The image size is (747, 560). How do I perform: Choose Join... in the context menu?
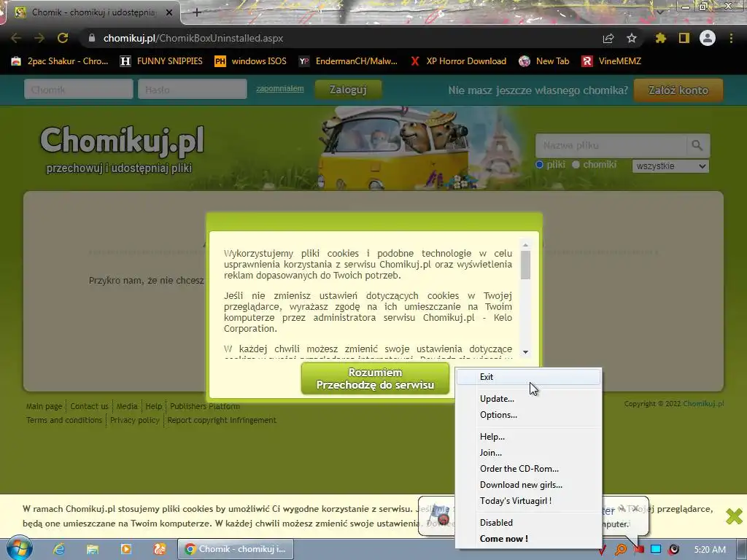point(528,453)
